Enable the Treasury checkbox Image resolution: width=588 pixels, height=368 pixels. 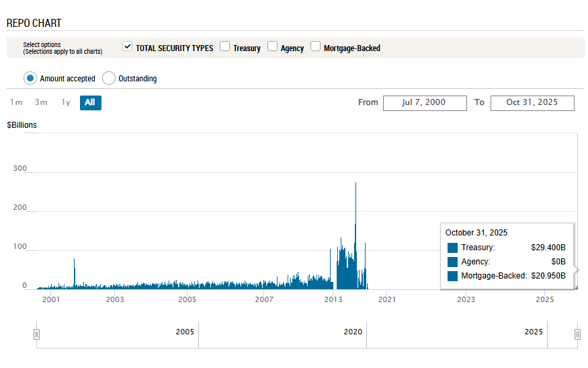coord(225,47)
